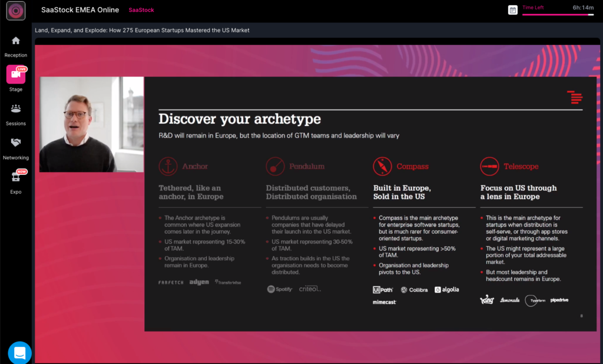Click the Pendulum archetype icon
The width and height of the screenshot is (603, 364).
pos(276,167)
